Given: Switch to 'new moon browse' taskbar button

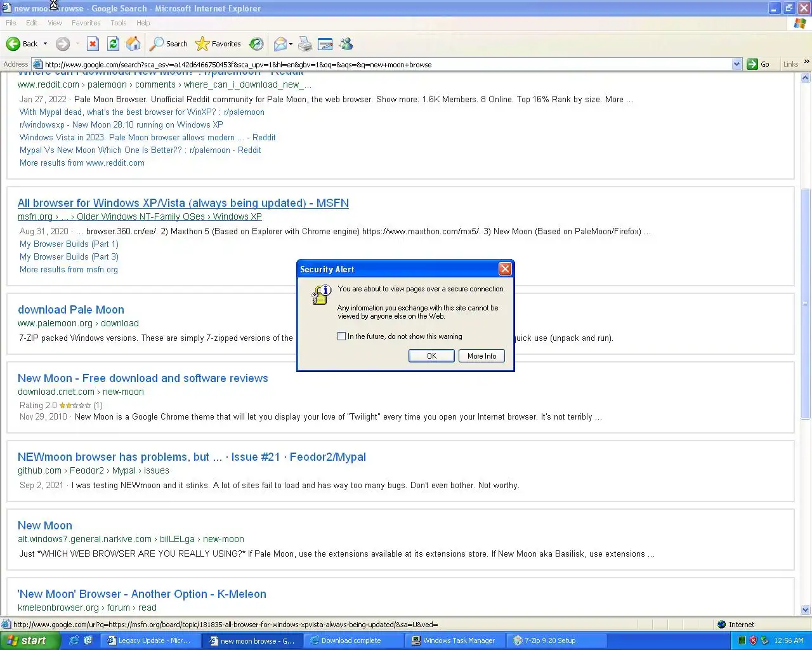Looking at the screenshot, I should pos(252,640).
